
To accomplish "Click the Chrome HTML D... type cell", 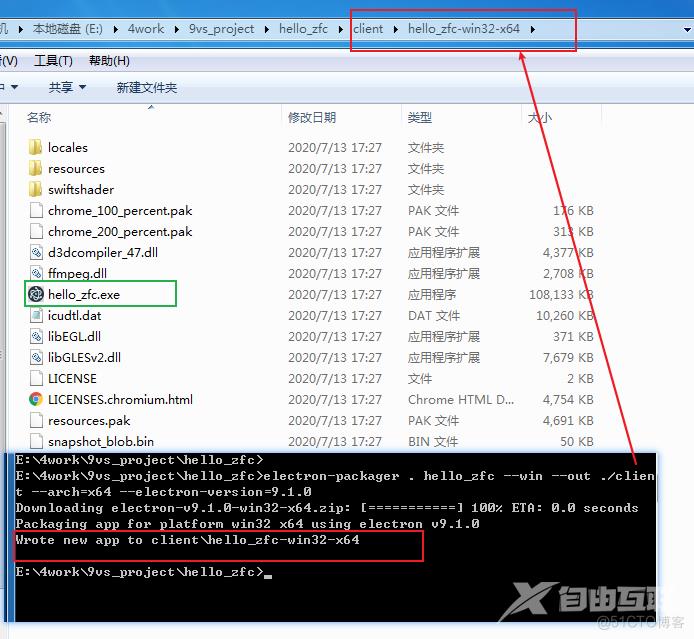I will [461, 400].
